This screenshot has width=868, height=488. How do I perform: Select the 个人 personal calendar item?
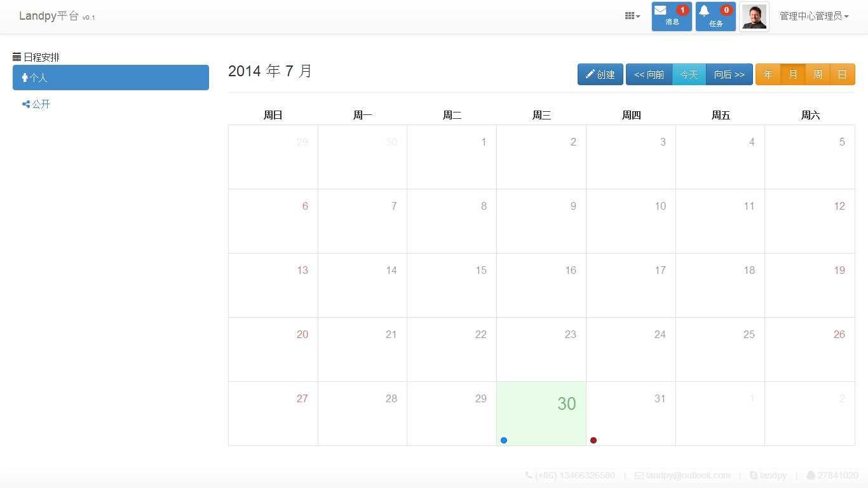111,78
